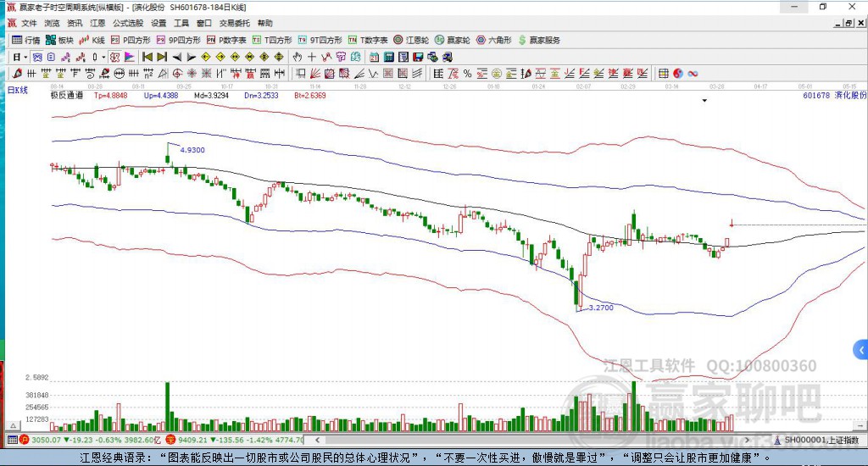Open 赢家服务
Viewport: 868px width, 466px height.
pyautogui.click(x=539, y=40)
